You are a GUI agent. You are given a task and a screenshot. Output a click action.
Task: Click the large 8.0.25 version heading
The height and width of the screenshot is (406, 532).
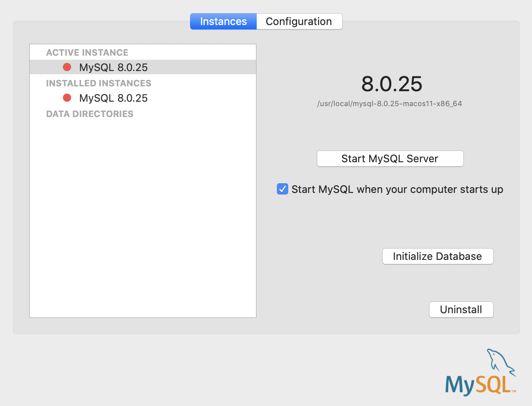pos(392,84)
